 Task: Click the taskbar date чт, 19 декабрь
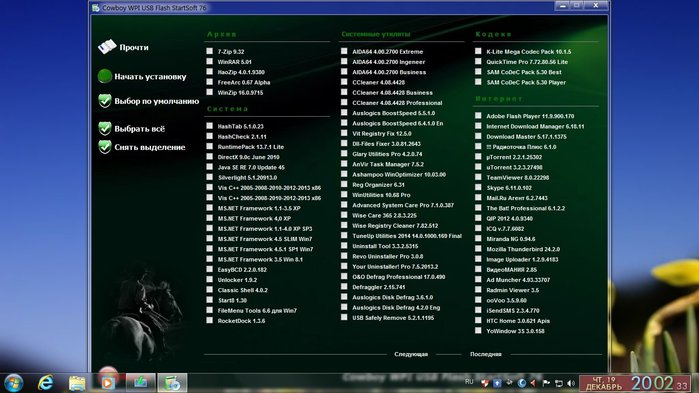[x=604, y=383]
